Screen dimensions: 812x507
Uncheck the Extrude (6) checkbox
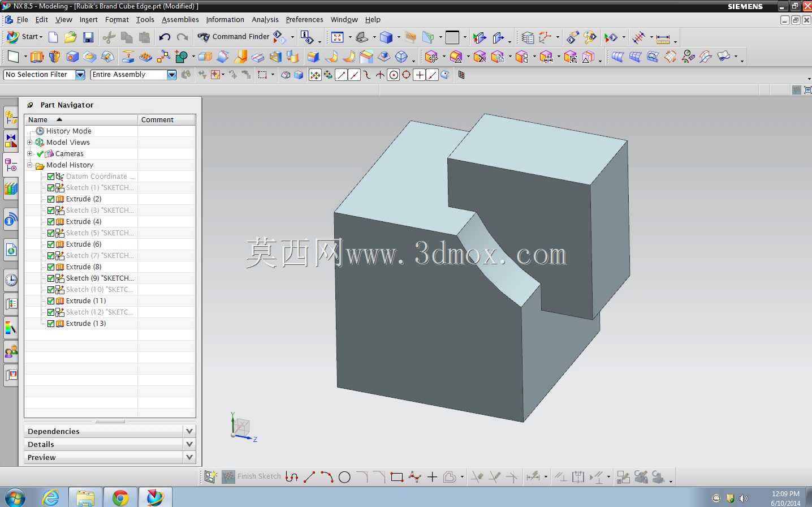pyautogui.click(x=51, y=244)
